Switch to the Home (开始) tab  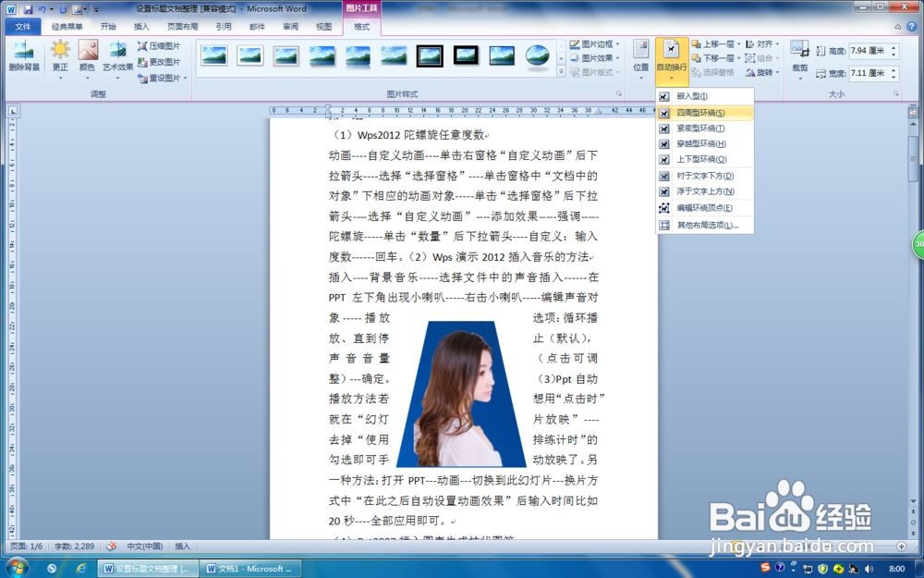click(108, 27)
